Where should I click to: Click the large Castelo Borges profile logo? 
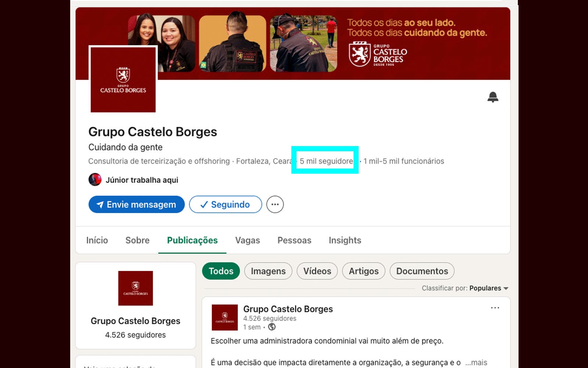coord(123,79)
